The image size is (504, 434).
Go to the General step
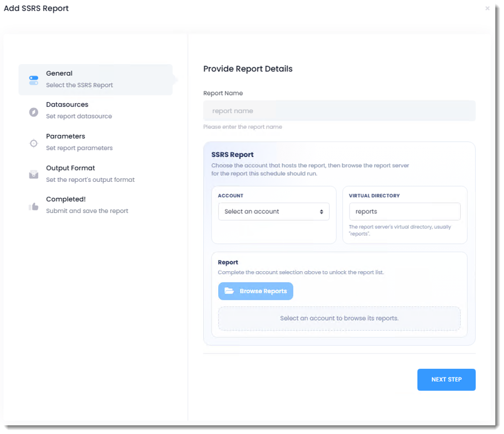[x=96, y=80]
